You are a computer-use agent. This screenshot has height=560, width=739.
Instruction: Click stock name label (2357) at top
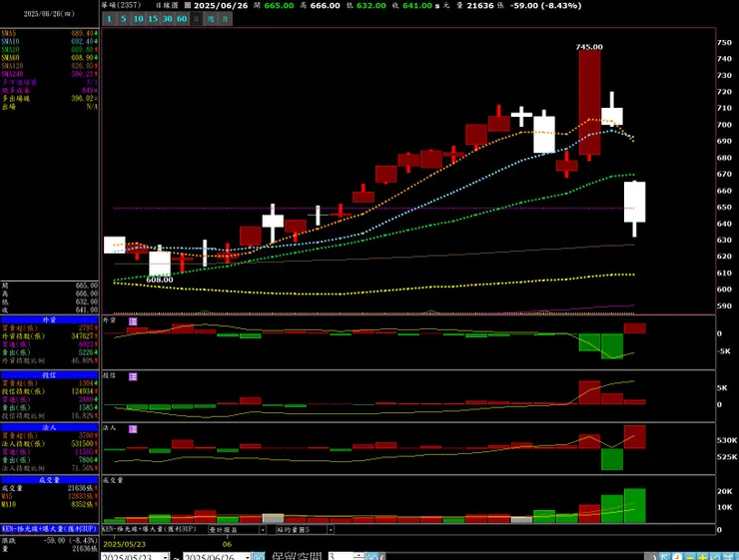pyautogui.click(x=121, y=5)
